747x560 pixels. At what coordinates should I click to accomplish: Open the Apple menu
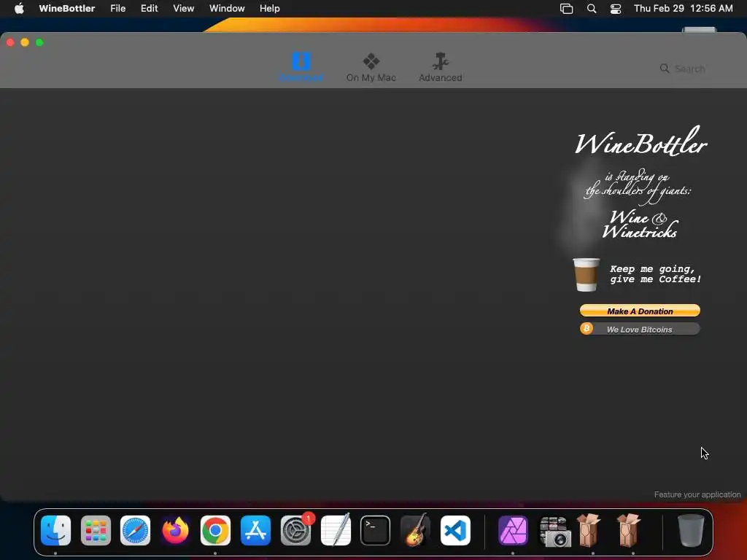(19, 8)
